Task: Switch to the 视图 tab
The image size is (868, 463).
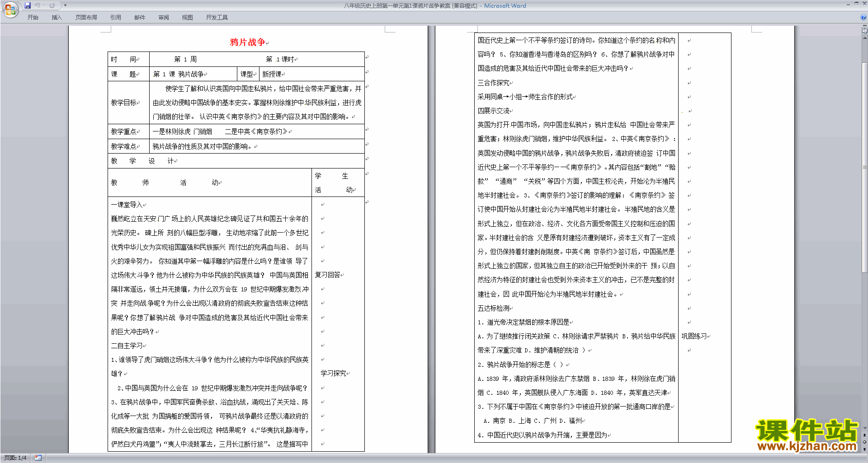Action: click(188, 18)
